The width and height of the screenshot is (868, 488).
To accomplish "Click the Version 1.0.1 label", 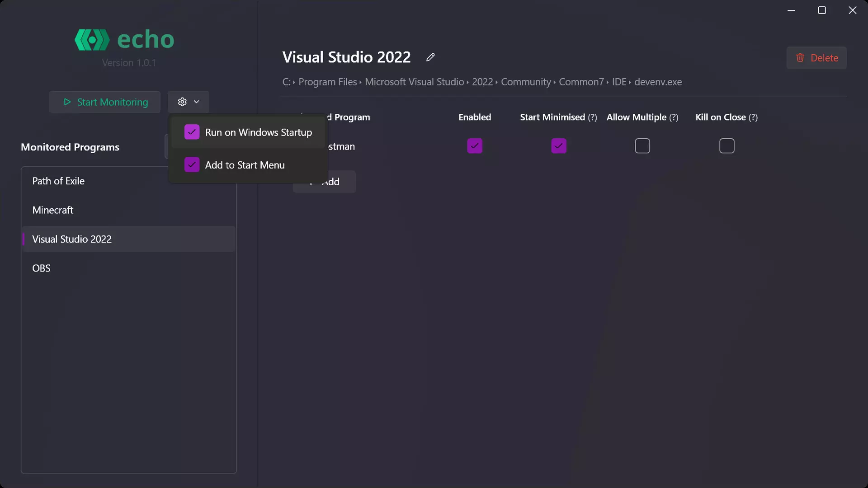I will 129,63.
